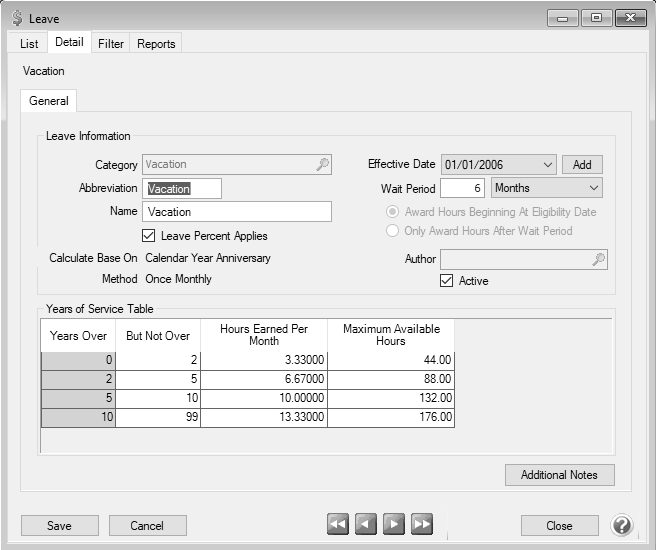Open the Effective Date dropdown

[x=547, y=165]
